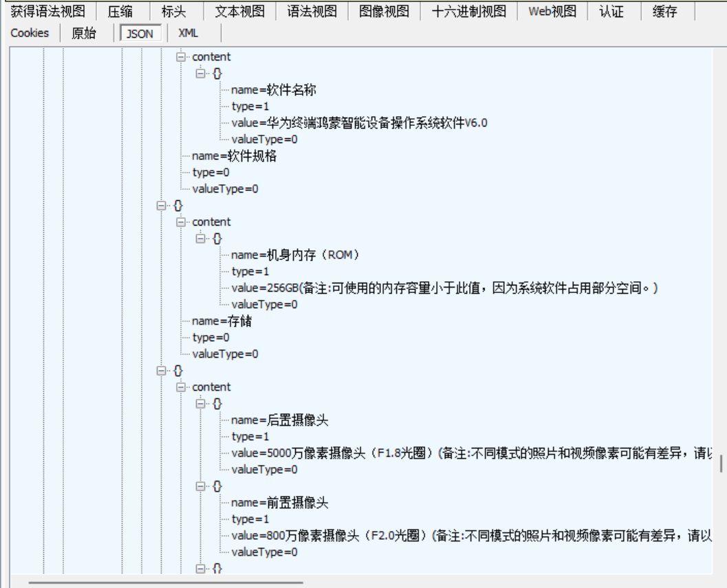Viewport: 727px width, 588px height.
Task: Select row name=机身内存（ROM）
Action: coord(295,255)
